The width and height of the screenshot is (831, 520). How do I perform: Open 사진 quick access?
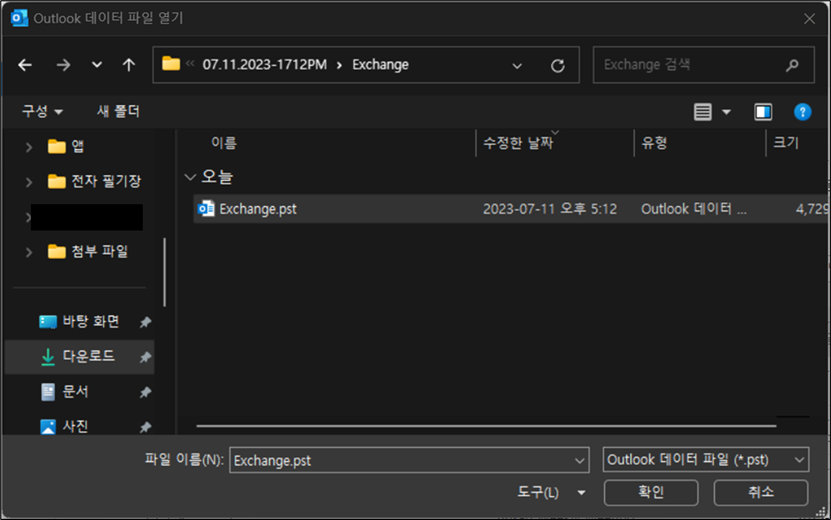pos(65,426)
